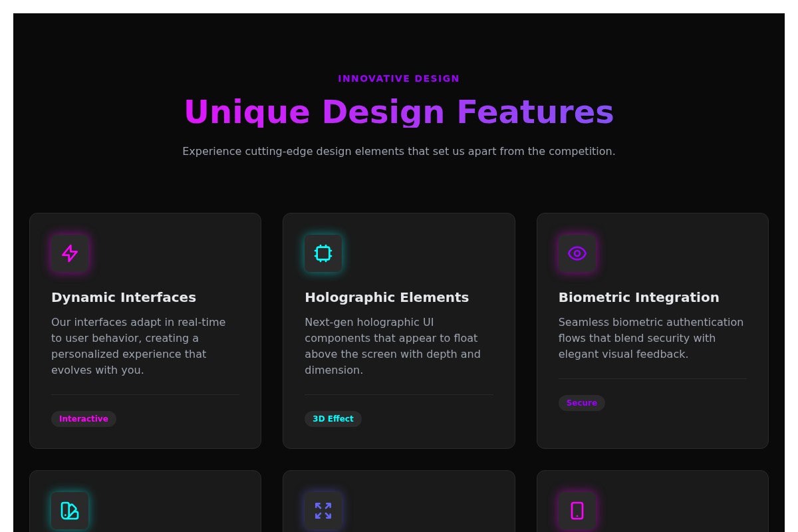Screen dimensions: 798x532
Task: Click the lightning bolt icon on Dynamic Interfaces
Action: click(70, 253)
